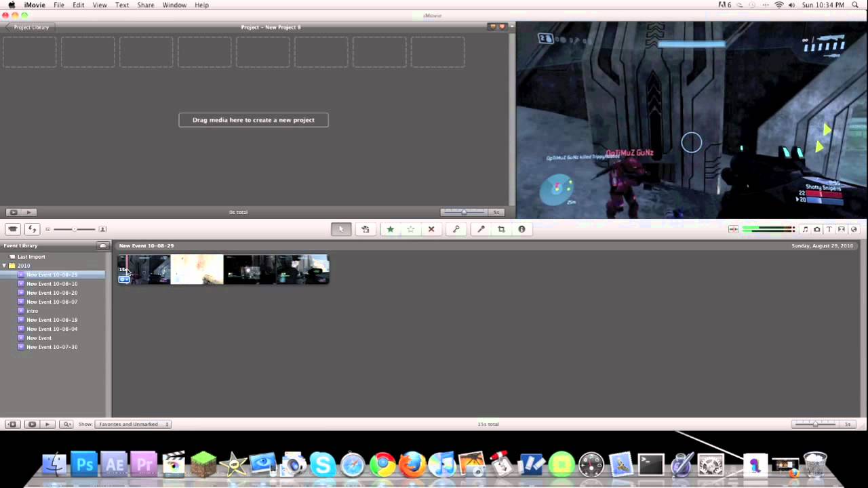Screen dimensions: 868x488
Task: Select the arrow selection tool
Action: [x=341, y=229]
